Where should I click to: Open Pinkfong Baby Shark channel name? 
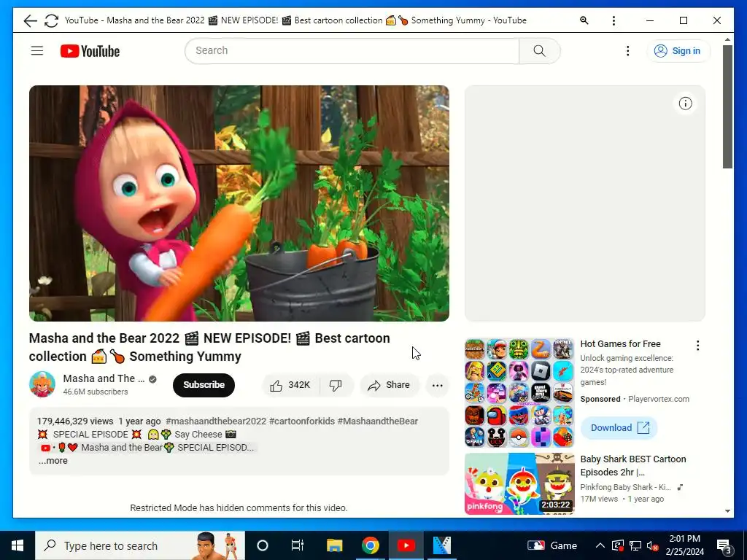(x=625, y=487)
